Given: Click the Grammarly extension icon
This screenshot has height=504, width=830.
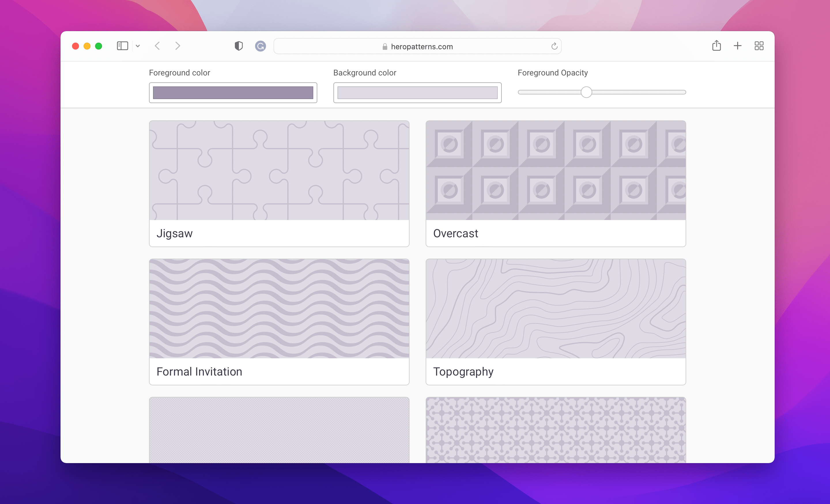Looking at the screenshot, I should point(260,46).
